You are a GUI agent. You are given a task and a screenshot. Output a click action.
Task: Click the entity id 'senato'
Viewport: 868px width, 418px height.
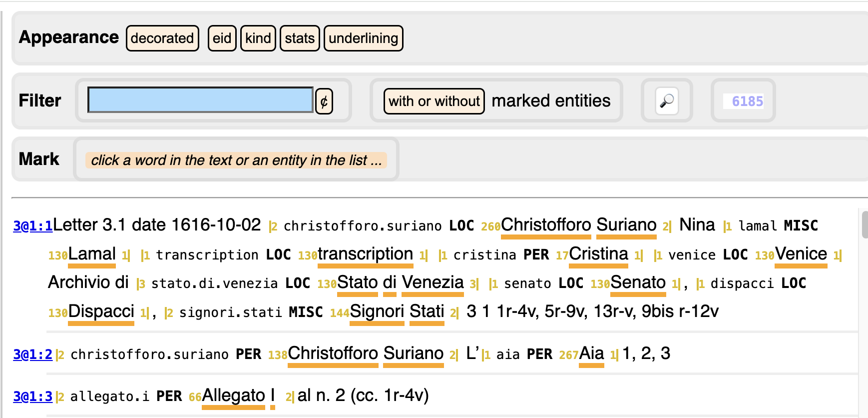pyautogui.click(x=527, y=284)
